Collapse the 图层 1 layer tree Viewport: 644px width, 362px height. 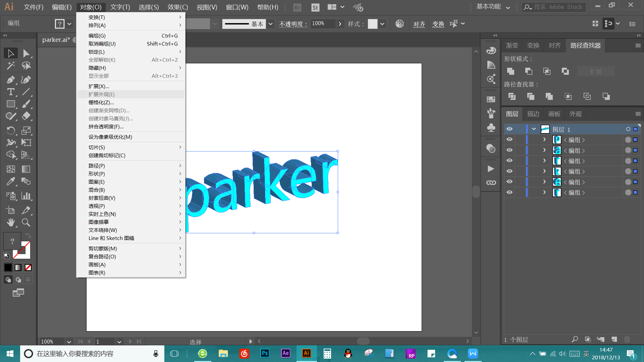pos(534,129)
